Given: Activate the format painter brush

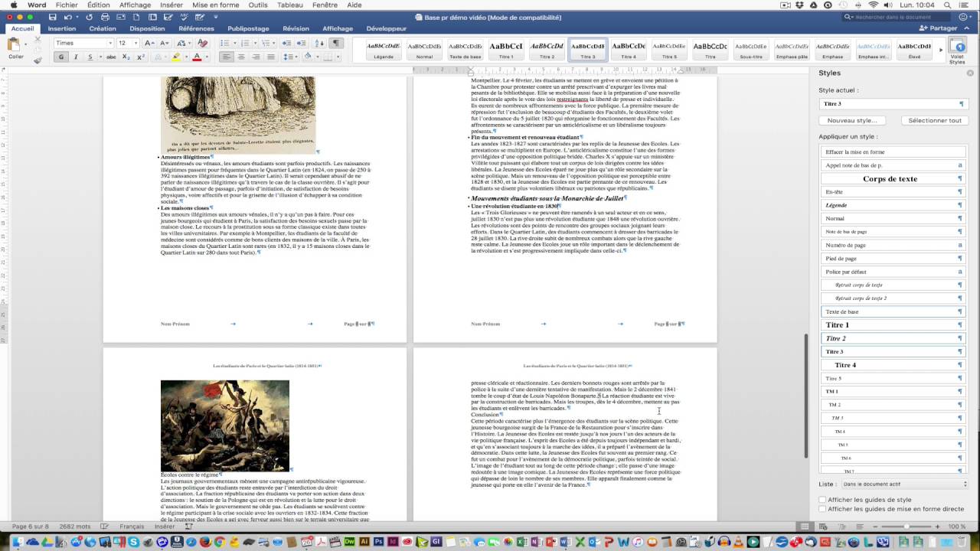Looking at the screenshot, I should tap(38, 60).
